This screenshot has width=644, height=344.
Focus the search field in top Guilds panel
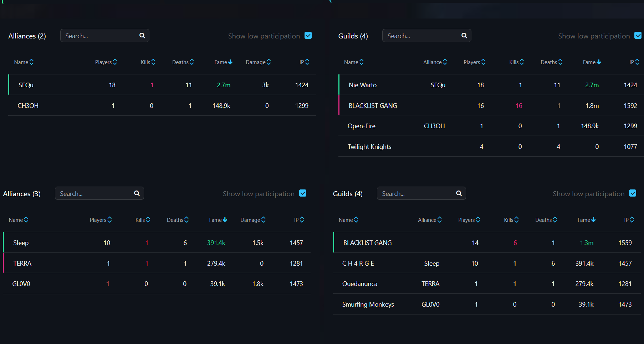427,36
